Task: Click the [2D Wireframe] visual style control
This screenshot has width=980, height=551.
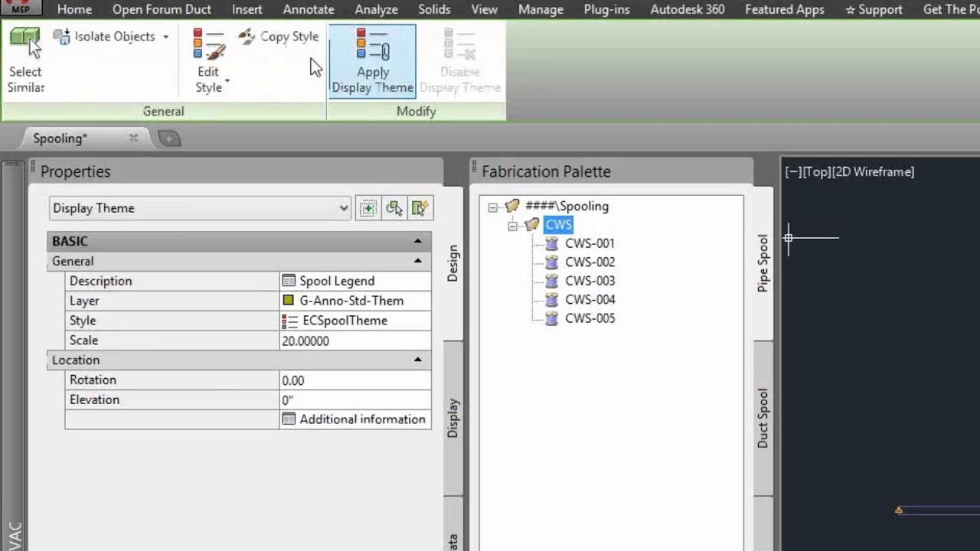Action: 873,172
